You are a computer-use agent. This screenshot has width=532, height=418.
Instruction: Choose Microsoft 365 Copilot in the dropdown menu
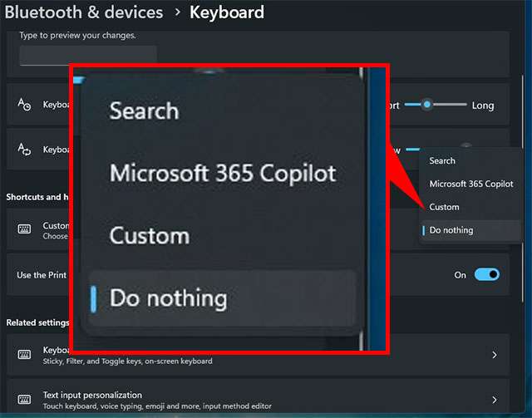click(x=470, y=184)
